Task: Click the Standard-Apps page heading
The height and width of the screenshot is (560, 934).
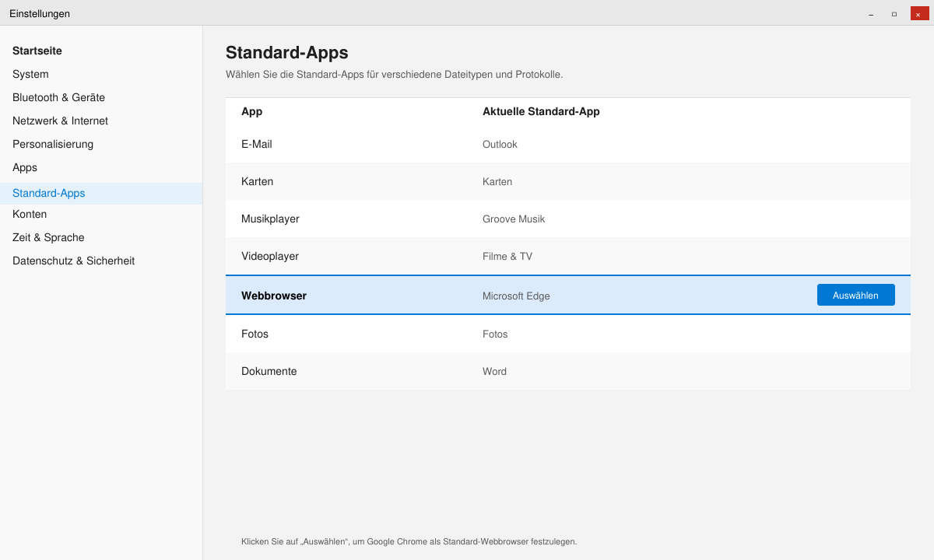Action: click(287, 52)
